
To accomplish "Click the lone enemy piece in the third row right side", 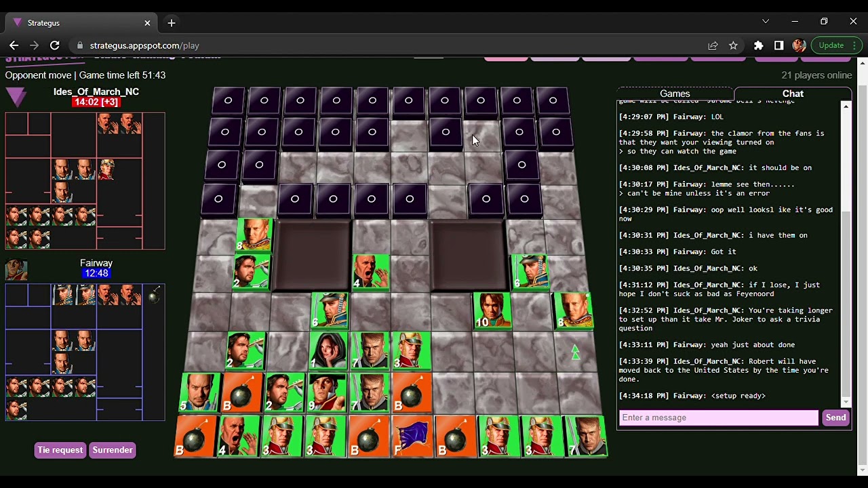I will (x=521, y=165).
